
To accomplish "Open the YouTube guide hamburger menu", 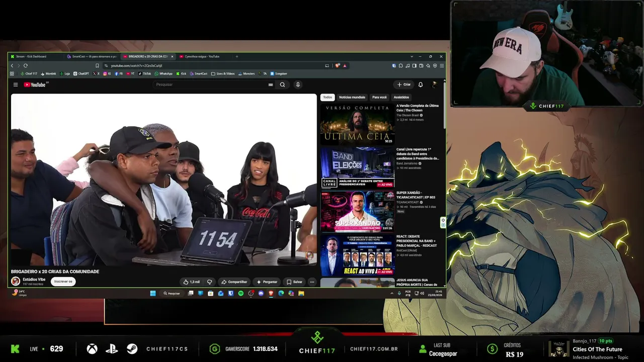I will point(16,84).
